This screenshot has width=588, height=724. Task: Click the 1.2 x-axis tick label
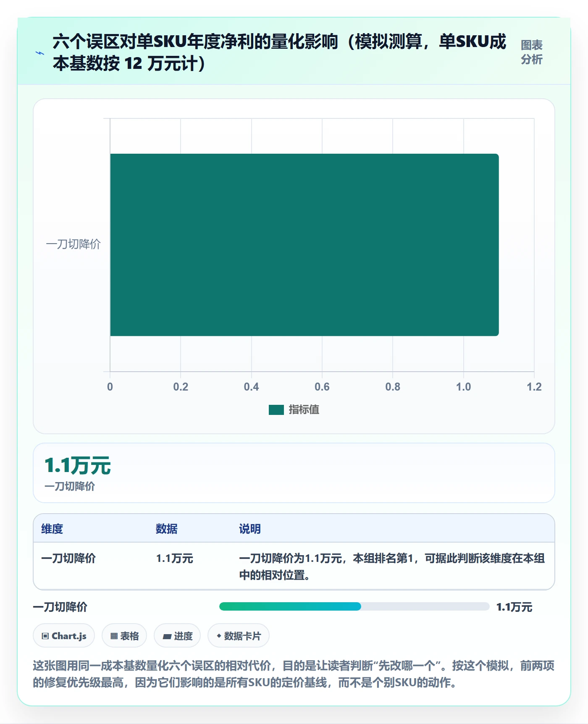pos(534,387)
